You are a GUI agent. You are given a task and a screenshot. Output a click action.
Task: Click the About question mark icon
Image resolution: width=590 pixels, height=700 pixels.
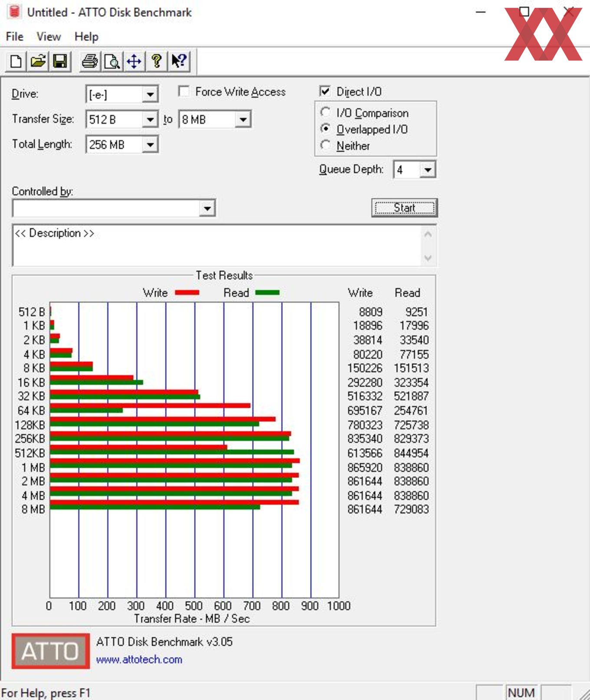(x=156, y=61)
